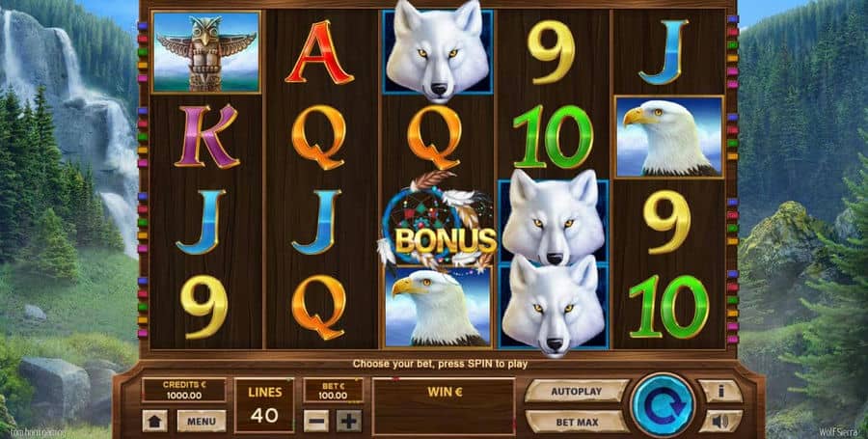The width and height of the screenshot is (868, 439).
Task: Click the BET amount display
Action: (334, 391)
